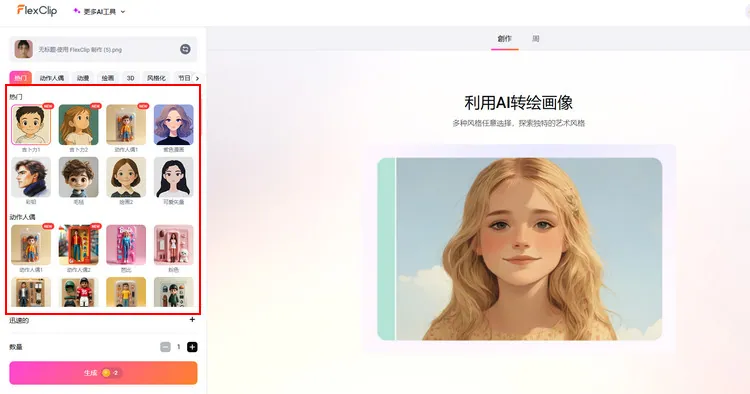
Task: Select the 热门 category tab
Action: 21,78
